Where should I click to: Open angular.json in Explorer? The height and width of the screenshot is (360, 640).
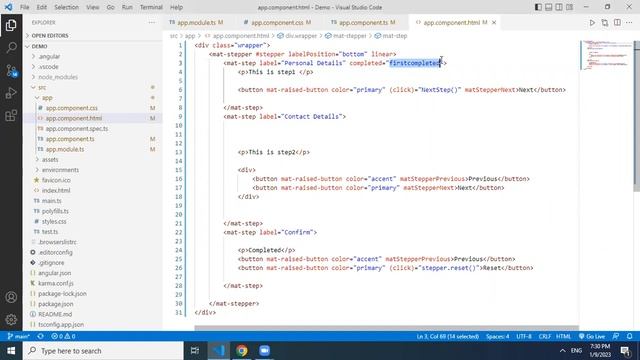pyautogui.click(x=54, y=273)
